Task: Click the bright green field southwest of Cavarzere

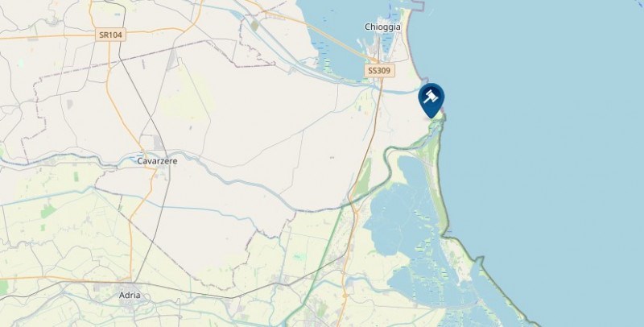Action: click(x=47, y=211)
